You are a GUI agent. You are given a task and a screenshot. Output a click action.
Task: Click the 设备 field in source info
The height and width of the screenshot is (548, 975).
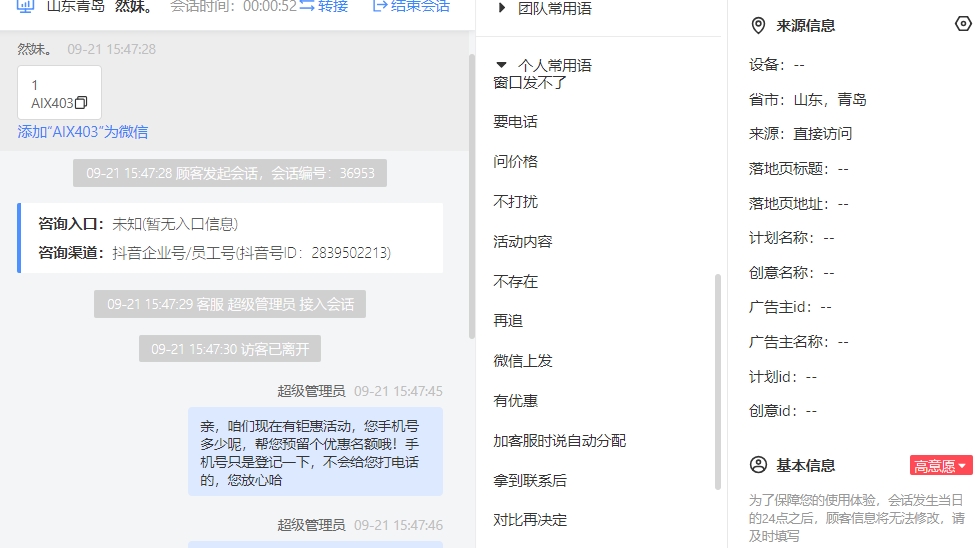click(777, 65)
